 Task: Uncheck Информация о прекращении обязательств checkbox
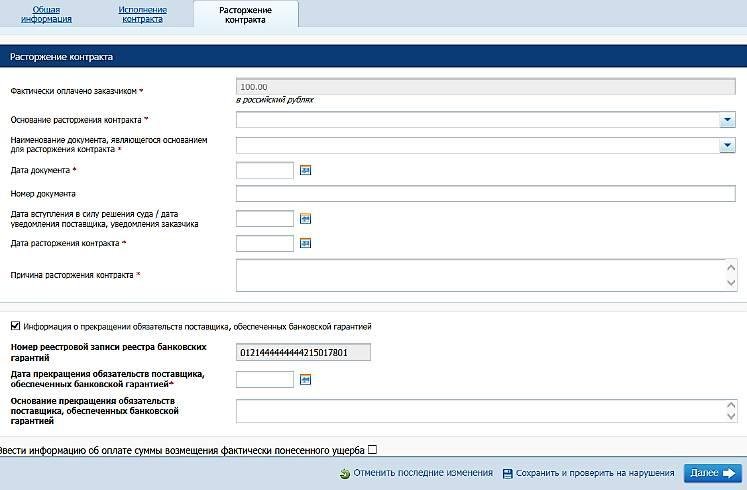(14, 326)
